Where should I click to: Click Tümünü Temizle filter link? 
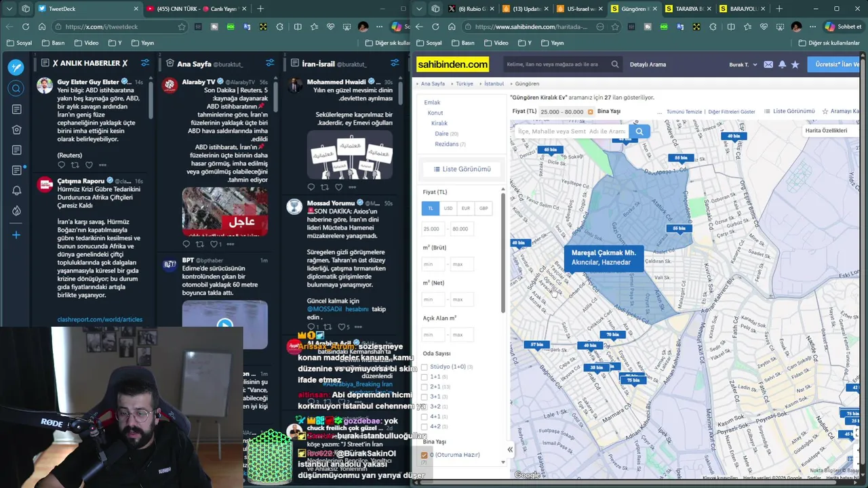coord(684,112)
